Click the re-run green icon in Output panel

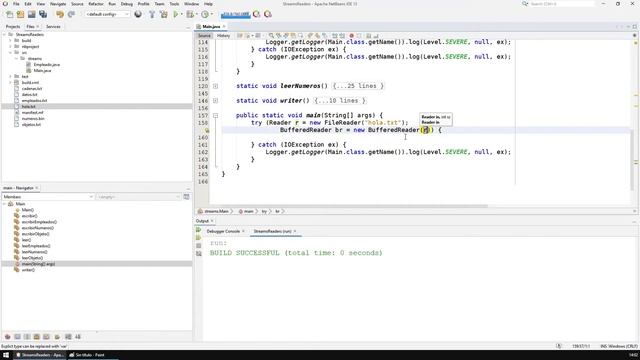pyautogui.click(x=199, y=230)
